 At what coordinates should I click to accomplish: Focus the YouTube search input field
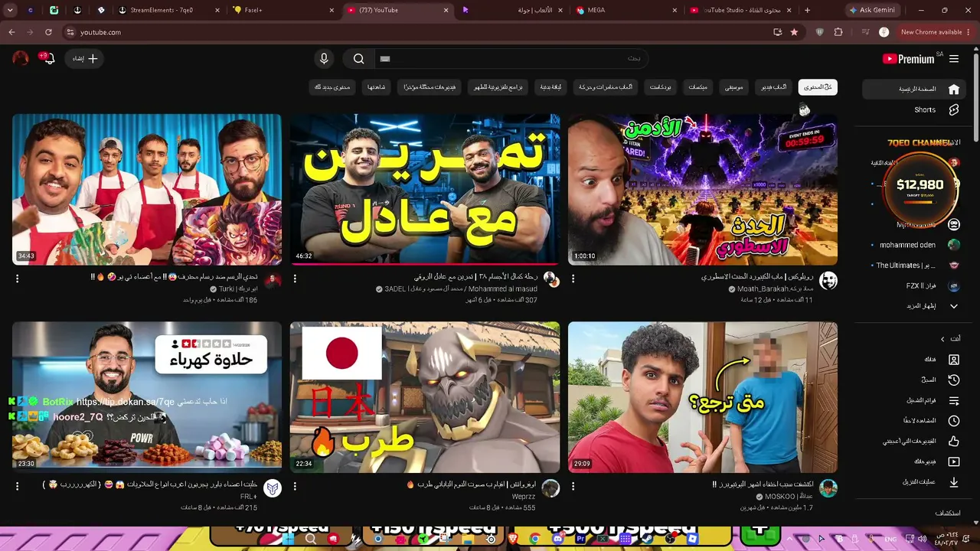click(x=511, y=59)
